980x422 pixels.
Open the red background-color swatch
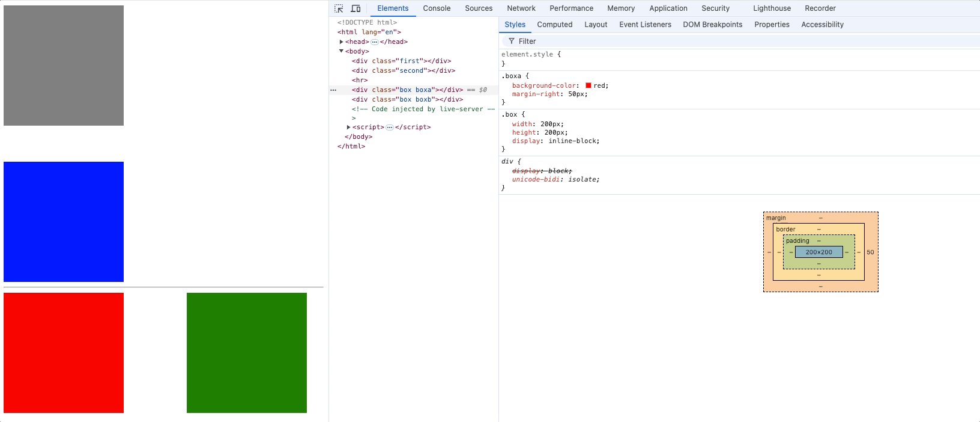588,85
